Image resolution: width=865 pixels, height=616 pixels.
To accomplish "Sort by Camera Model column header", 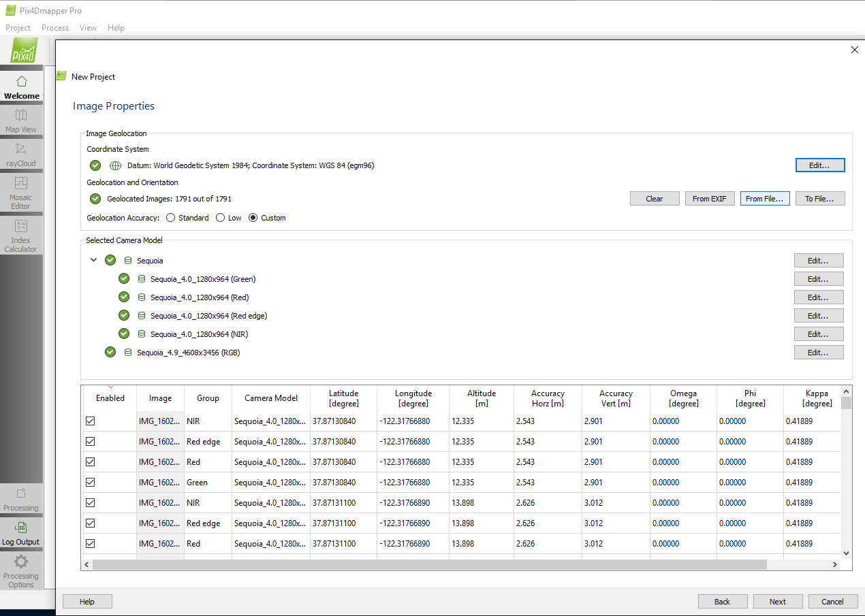I will 271,398.
